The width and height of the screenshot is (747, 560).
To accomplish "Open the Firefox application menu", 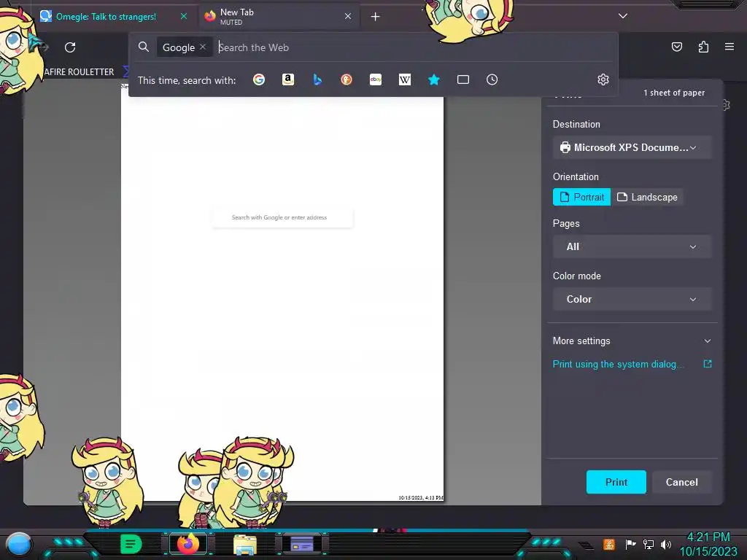I will coord(729,47).
